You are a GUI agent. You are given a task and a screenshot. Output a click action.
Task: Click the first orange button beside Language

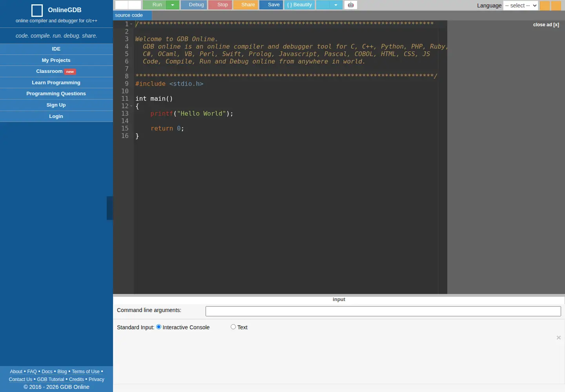545,5
